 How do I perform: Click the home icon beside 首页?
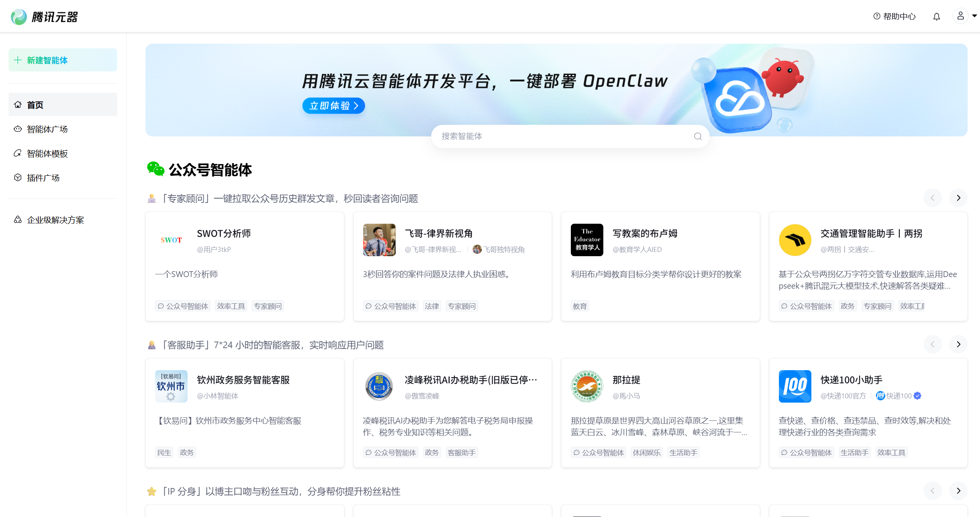tap(18, 104)
